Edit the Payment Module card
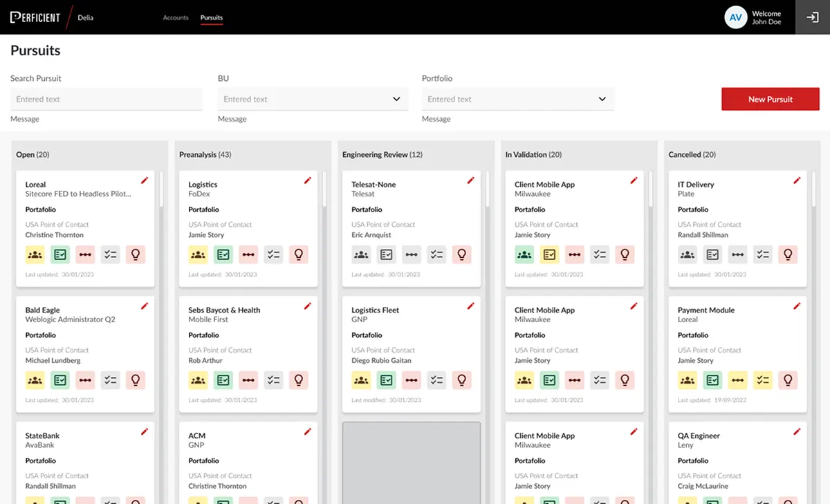The image size is (830, 504). [797, 306]
